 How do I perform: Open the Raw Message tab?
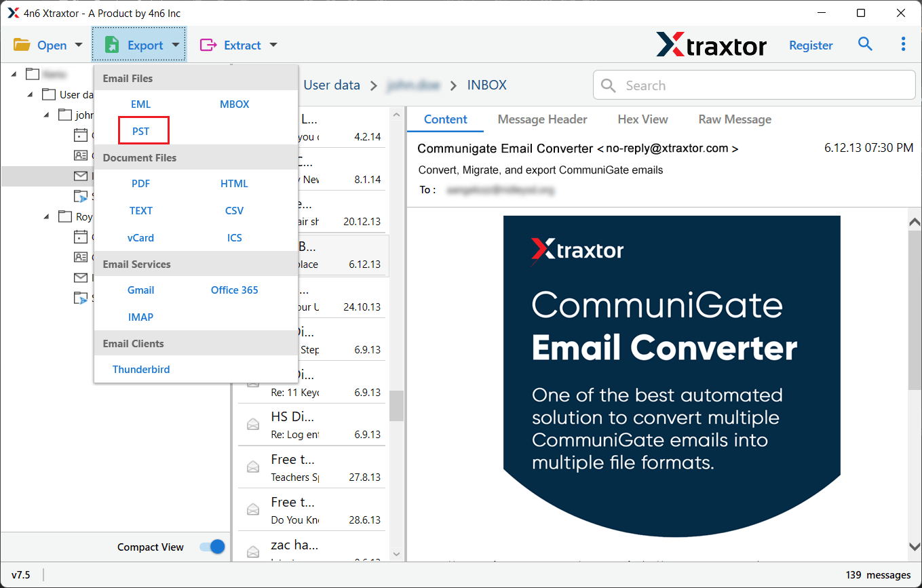(735, 119)
